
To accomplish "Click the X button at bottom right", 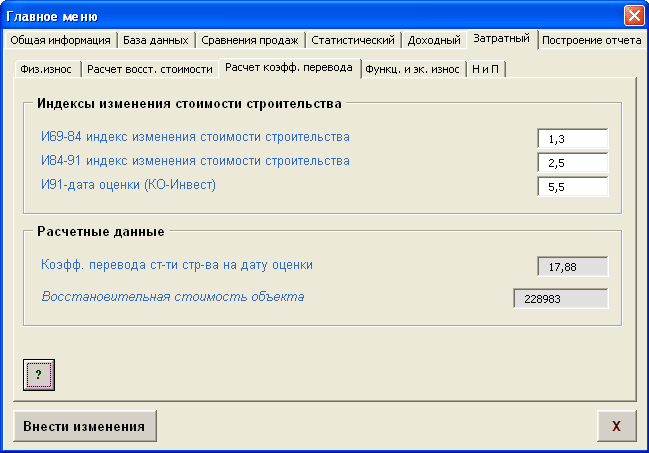I will (x=617, y=426).
